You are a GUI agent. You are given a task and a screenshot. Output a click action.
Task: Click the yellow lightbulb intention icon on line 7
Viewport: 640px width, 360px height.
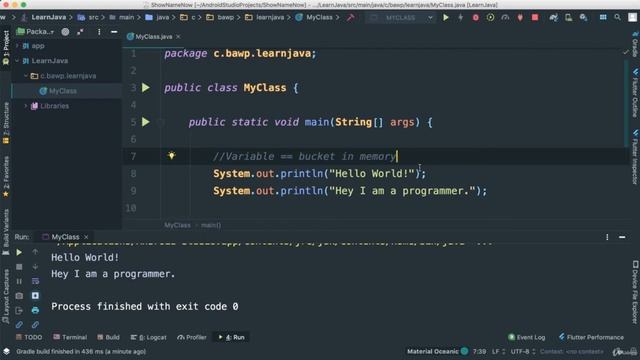pyautogui.click(x=171, y=156)
